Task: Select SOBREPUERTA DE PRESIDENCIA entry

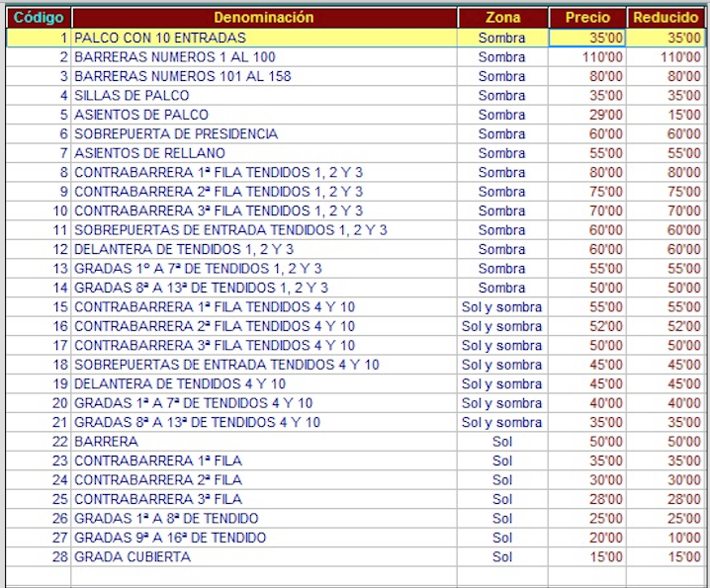Action: (176, 133)
